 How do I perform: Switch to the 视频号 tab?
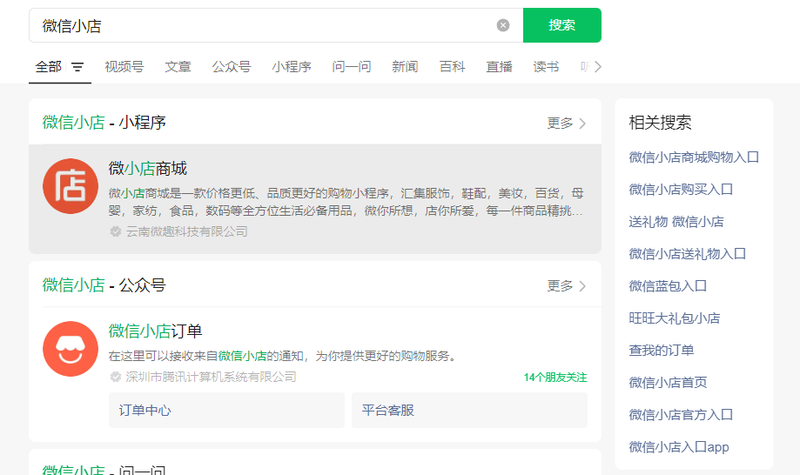124,67
